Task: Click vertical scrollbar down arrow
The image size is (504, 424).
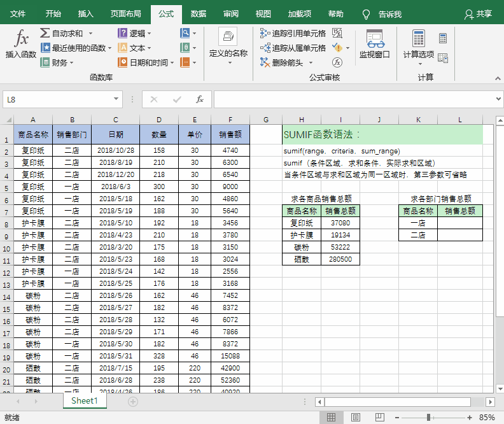Action: [500, 388]
